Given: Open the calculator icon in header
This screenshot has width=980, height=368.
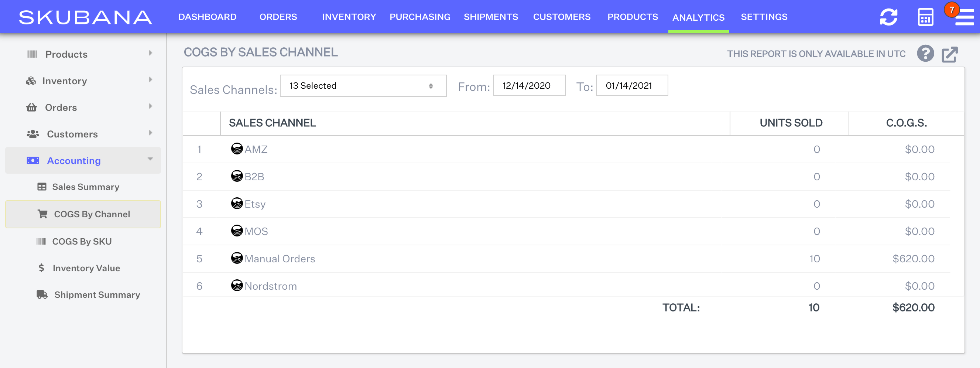Looking at the screenshot, I should click(925, 17).
